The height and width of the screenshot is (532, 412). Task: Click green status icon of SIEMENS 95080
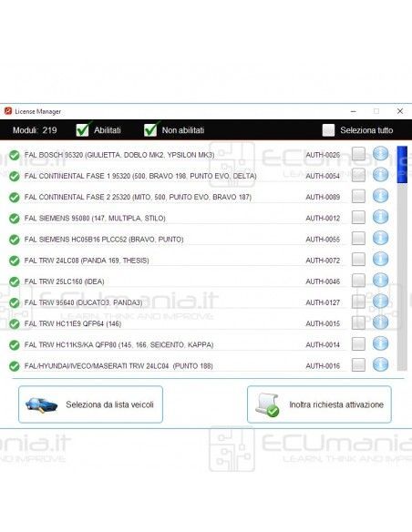[x=15, y=219]
